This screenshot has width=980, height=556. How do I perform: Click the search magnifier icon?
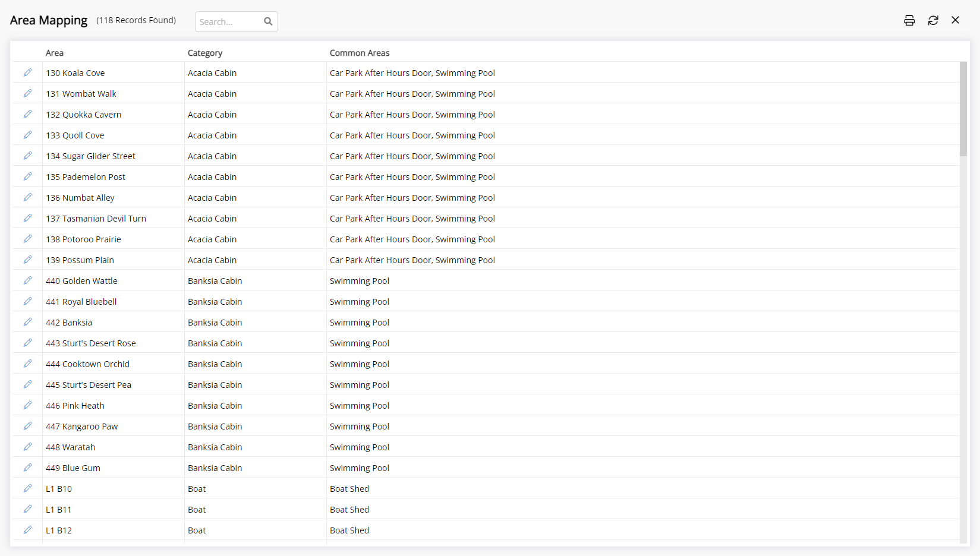268,21
